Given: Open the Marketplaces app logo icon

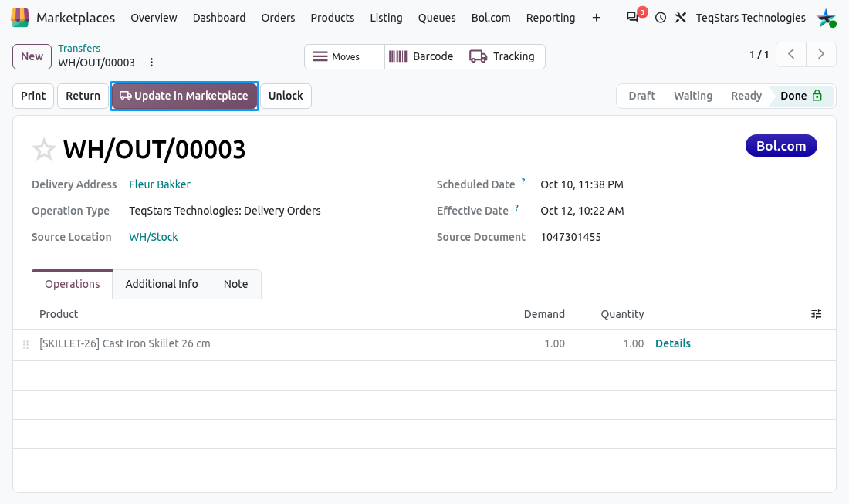Looking at the screenshot, I should tap(20, 17).
